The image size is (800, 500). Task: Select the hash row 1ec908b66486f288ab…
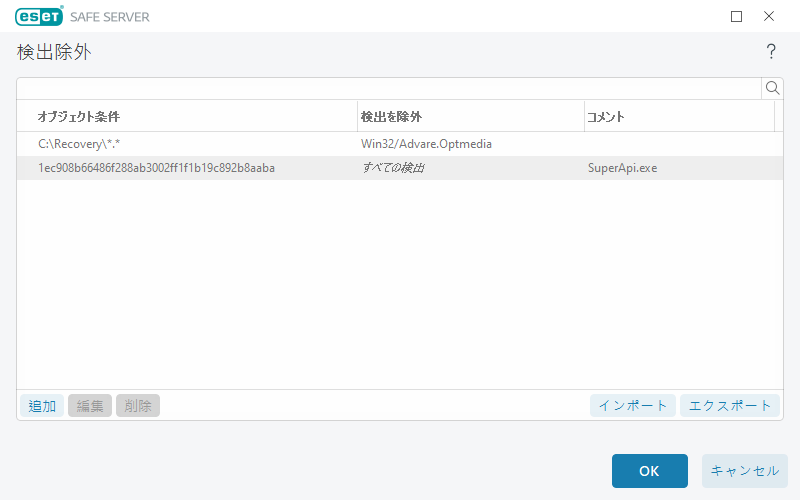tap(156, 168)
